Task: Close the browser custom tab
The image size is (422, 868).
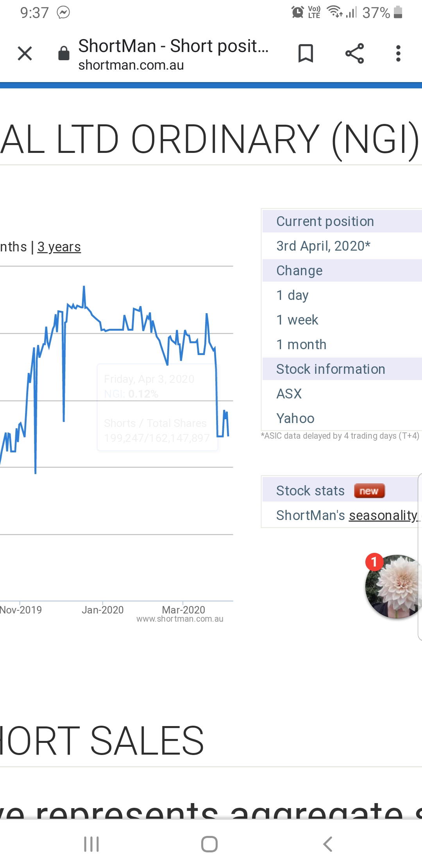Action: (x=25, y=54)
